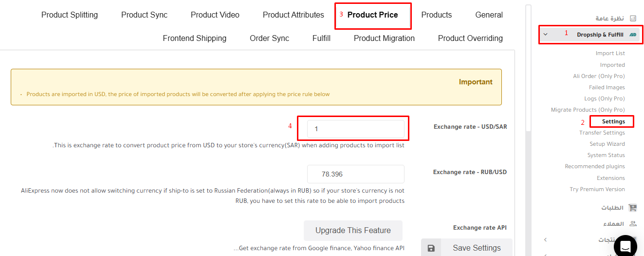Switch to the Product Price tab
The width and height of the screenshot is (644, 256).
pos(372,15)
